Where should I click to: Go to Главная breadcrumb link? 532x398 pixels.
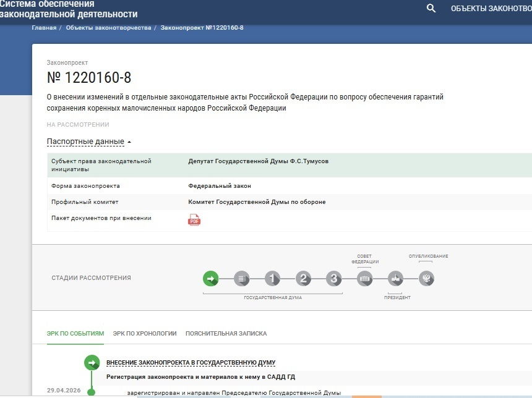[x=44, y=28]
